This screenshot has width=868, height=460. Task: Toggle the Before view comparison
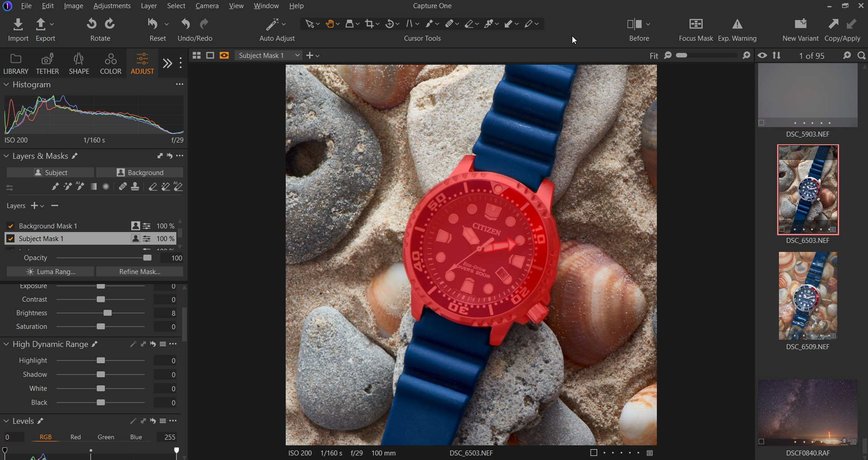[x=634, y=24]
